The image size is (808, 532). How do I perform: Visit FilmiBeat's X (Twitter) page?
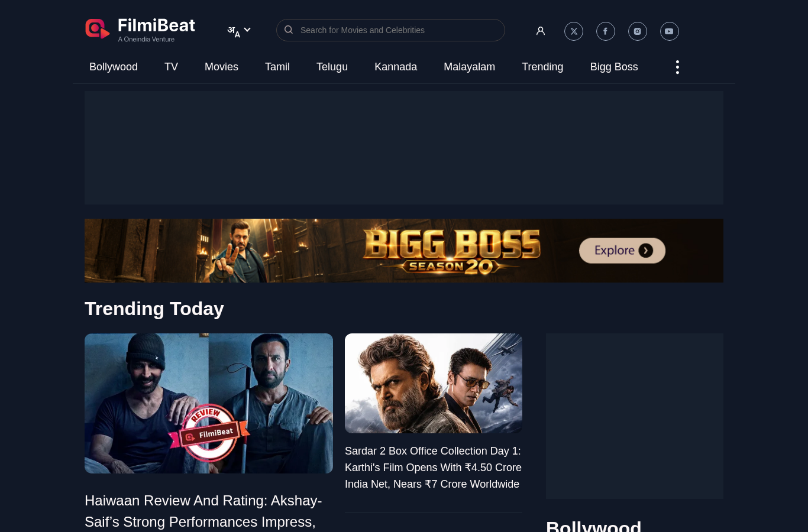click(x=574, y=31)
